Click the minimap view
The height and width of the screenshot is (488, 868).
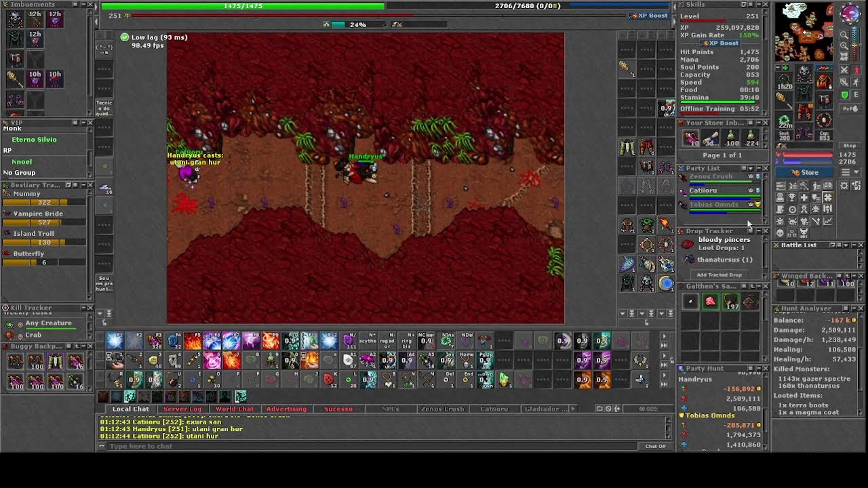coord(804,32)
